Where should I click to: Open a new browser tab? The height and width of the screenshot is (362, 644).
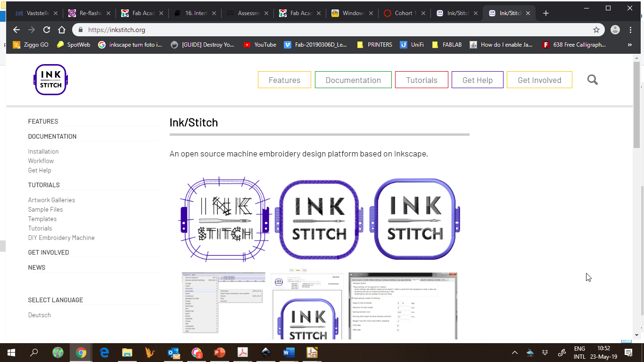click(x=546, y=13)
